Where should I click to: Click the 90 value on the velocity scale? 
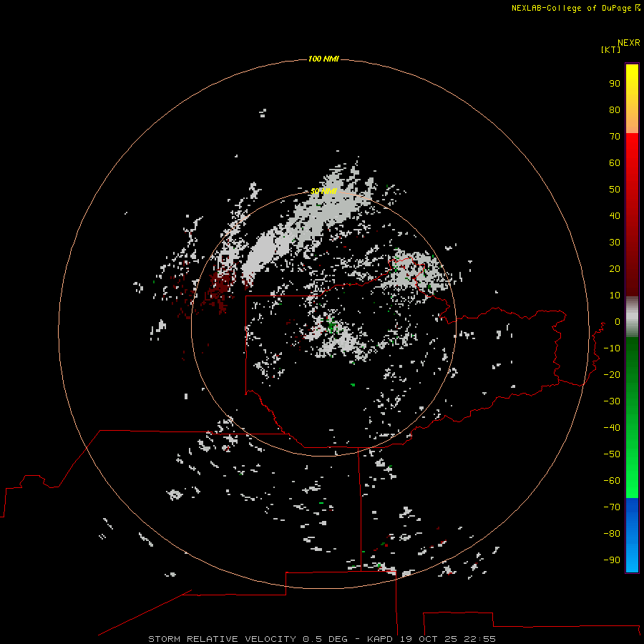615,84
